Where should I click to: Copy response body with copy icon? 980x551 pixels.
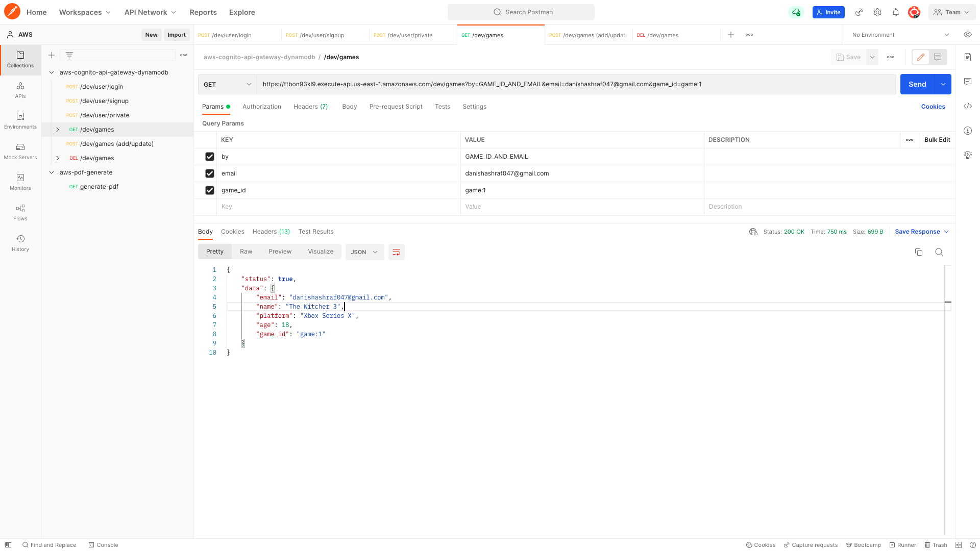[918, 252]
